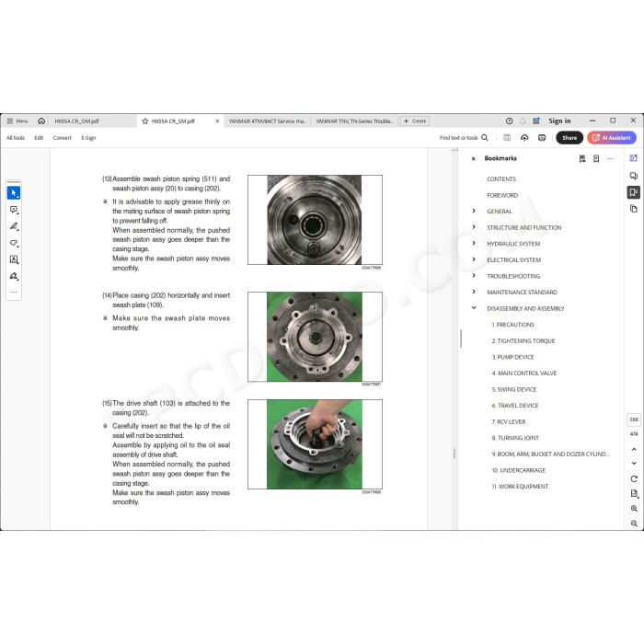Click the upload to cloud icon
The image size is (644, 644).
524,138
